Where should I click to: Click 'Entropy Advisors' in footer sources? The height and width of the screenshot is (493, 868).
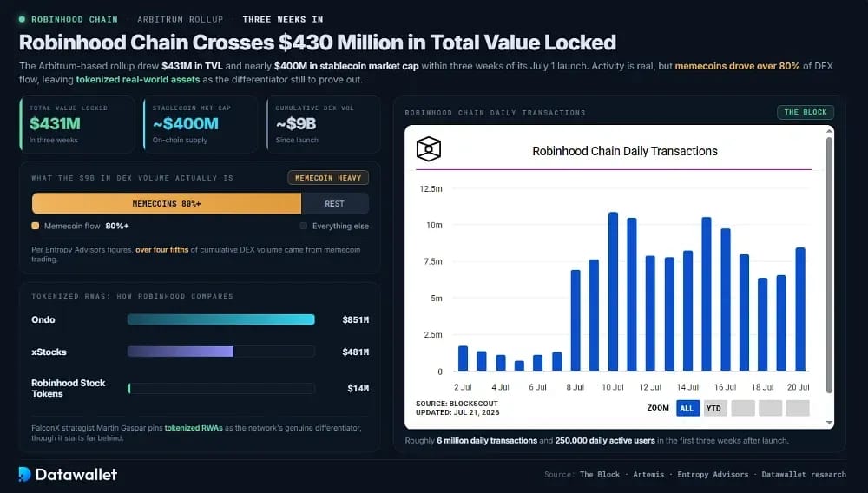tap(713, 474)
